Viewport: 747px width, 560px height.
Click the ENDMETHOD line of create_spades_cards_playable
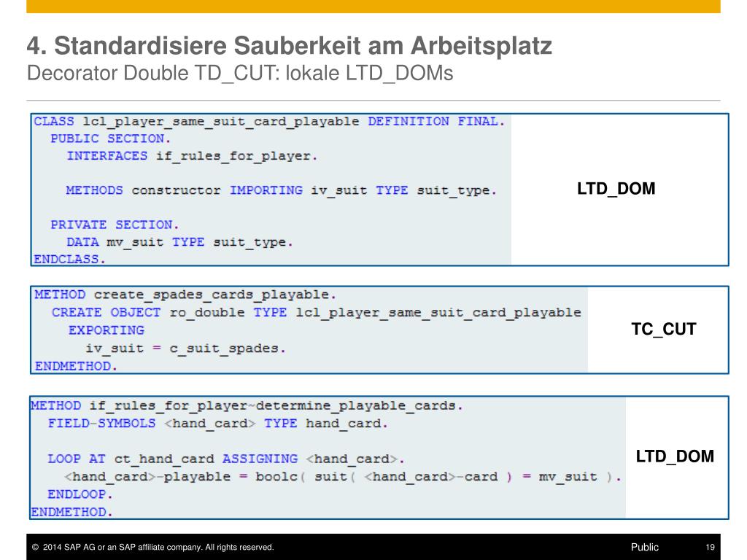[x=76, y=366]
